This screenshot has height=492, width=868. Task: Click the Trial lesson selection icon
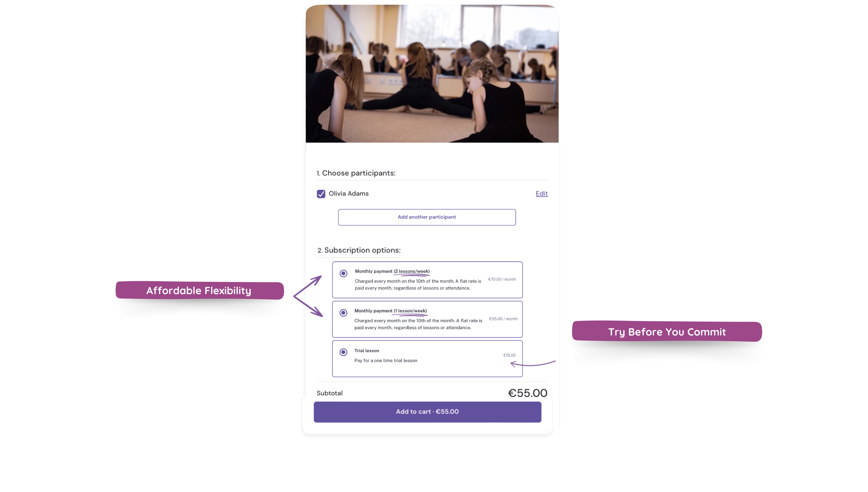343,352
